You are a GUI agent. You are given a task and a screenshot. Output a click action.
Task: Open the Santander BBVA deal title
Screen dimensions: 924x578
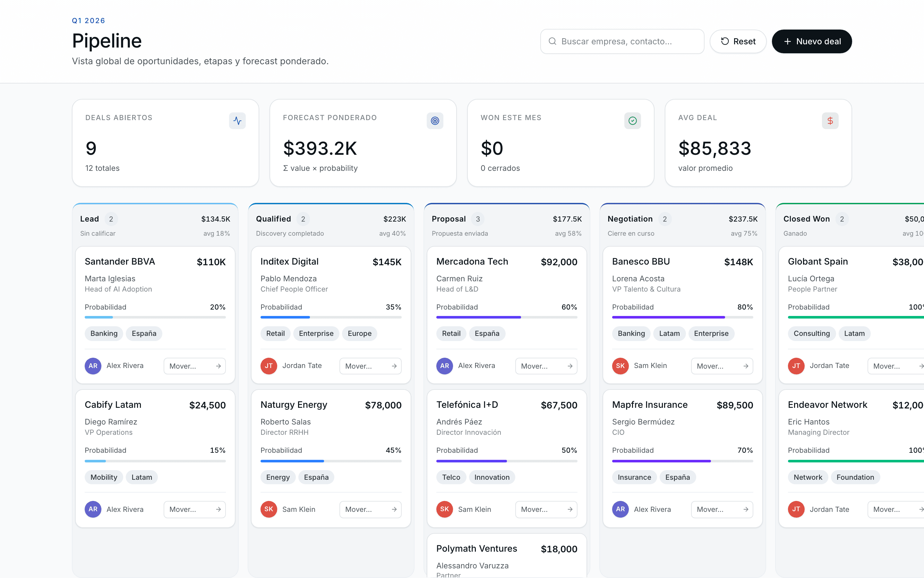point(120,261)
